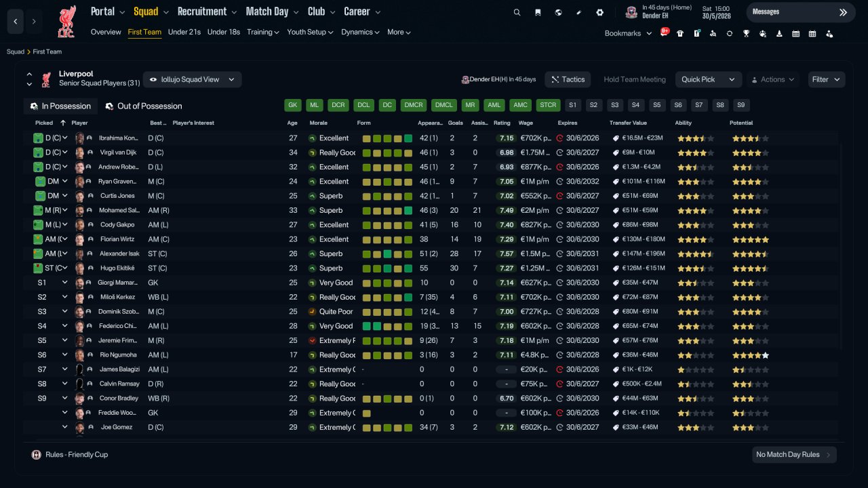Open the search magnifier icon
Viewport: 868px width, 488px height.
click(517, 12)
